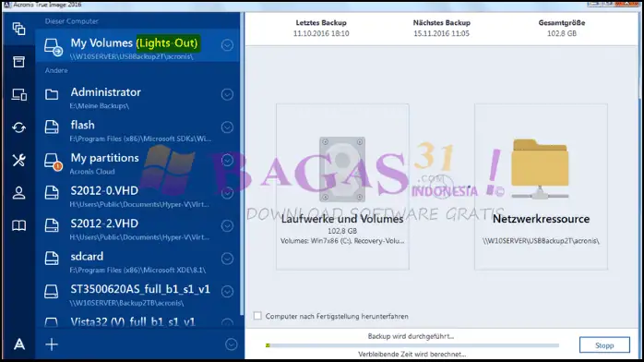Click the Verbleibende Zeit wird berechnet text

point(411,355)
